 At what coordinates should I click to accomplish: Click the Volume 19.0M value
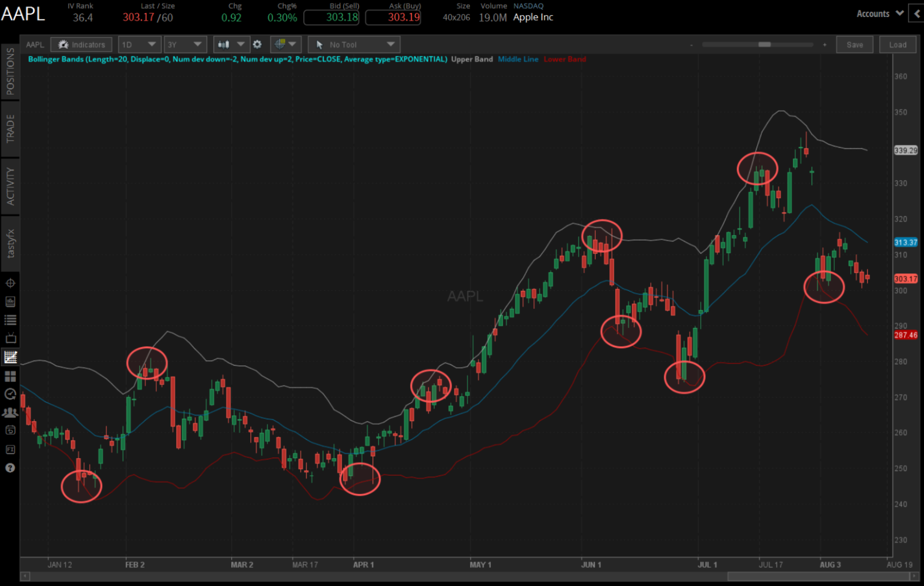(492, 18)
